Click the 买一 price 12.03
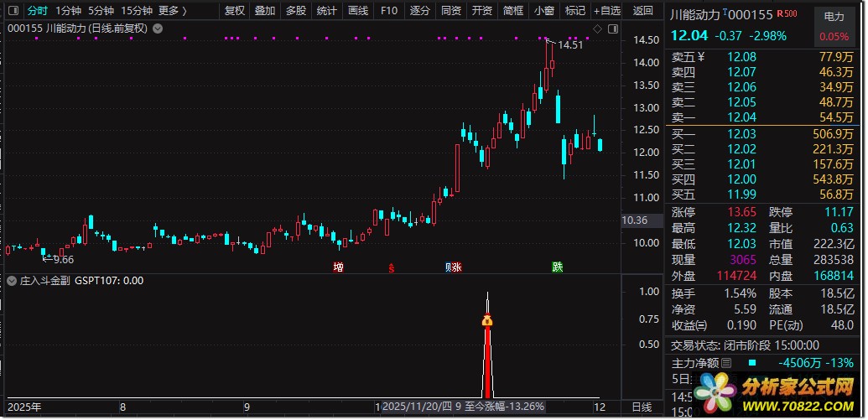 742,134
